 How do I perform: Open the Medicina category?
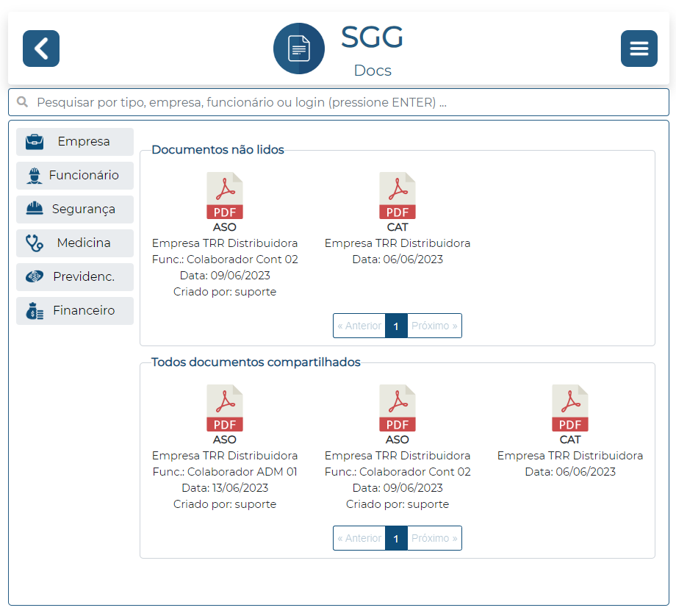[x=75, y=243]
